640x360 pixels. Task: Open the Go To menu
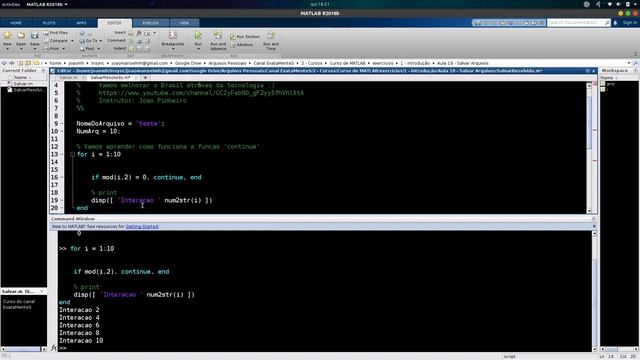tap(91, 41)
